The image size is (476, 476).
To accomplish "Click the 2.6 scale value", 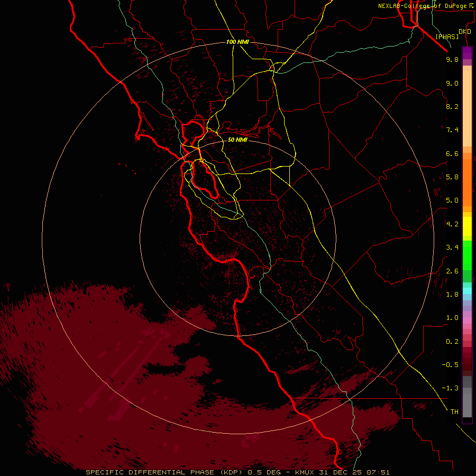I will pos(452,271).
